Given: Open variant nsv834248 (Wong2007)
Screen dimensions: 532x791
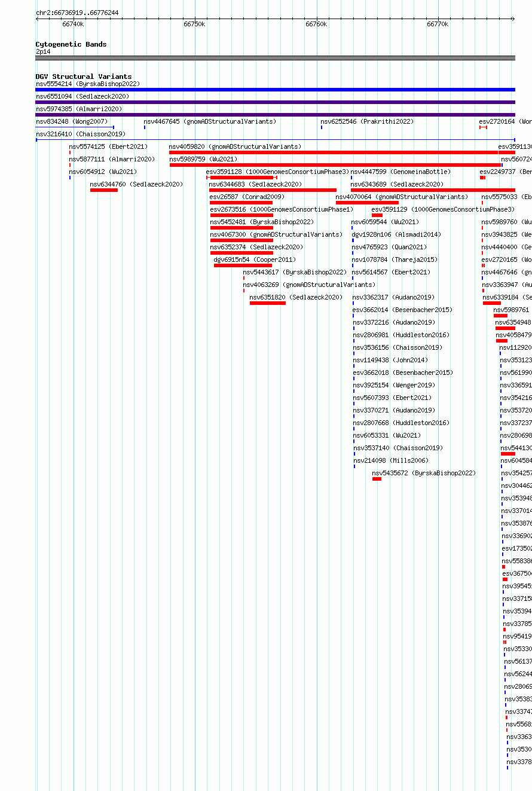Looking at the screenshot, I should click(72, 121).
